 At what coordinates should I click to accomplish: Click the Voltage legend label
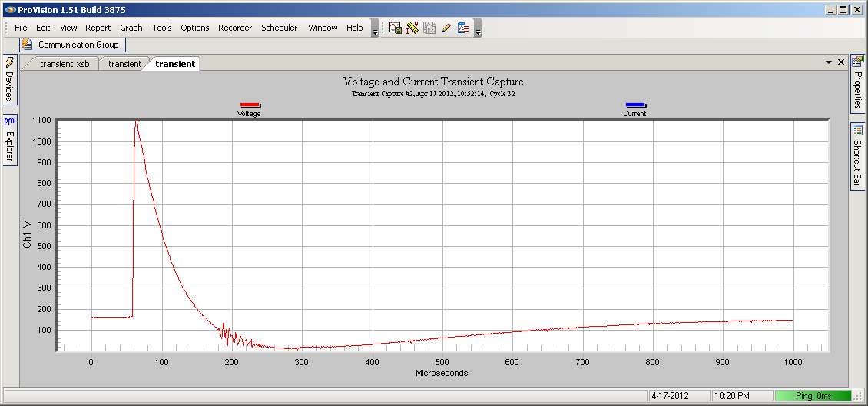[x=249, y=114]
